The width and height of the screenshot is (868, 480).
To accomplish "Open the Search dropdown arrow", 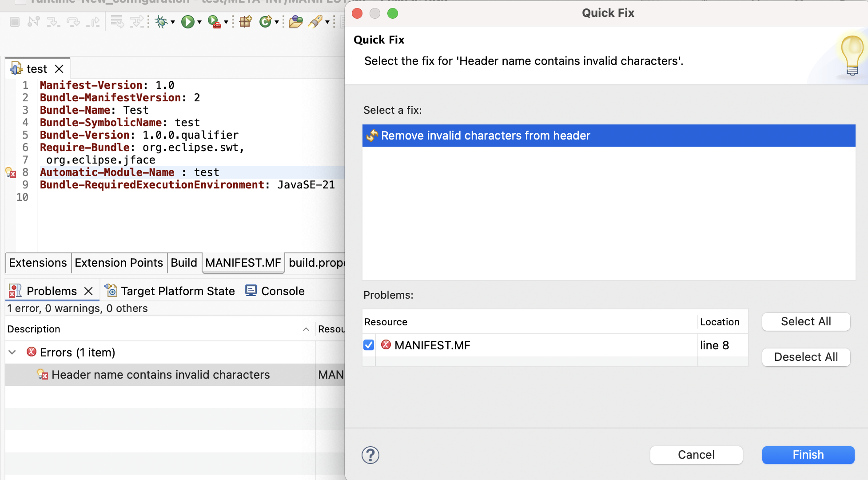I will coord(327,22).
